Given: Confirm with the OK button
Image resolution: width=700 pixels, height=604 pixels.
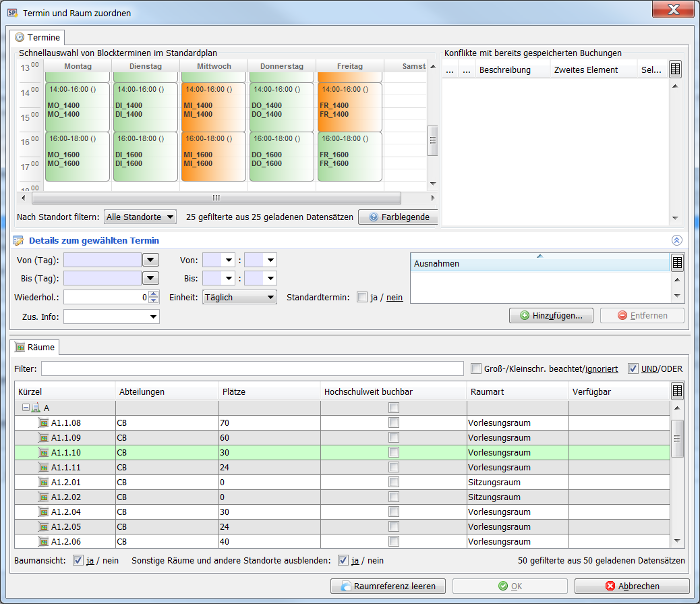Looking at the screenshot, I should pyautogui.click(x=510, y=586).
